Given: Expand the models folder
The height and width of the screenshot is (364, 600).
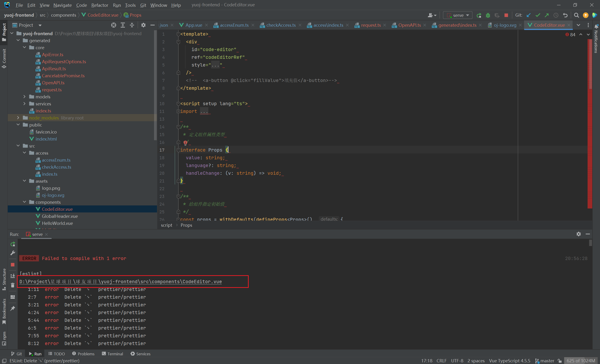Looking at the screenshot, I should click(24, 97).
